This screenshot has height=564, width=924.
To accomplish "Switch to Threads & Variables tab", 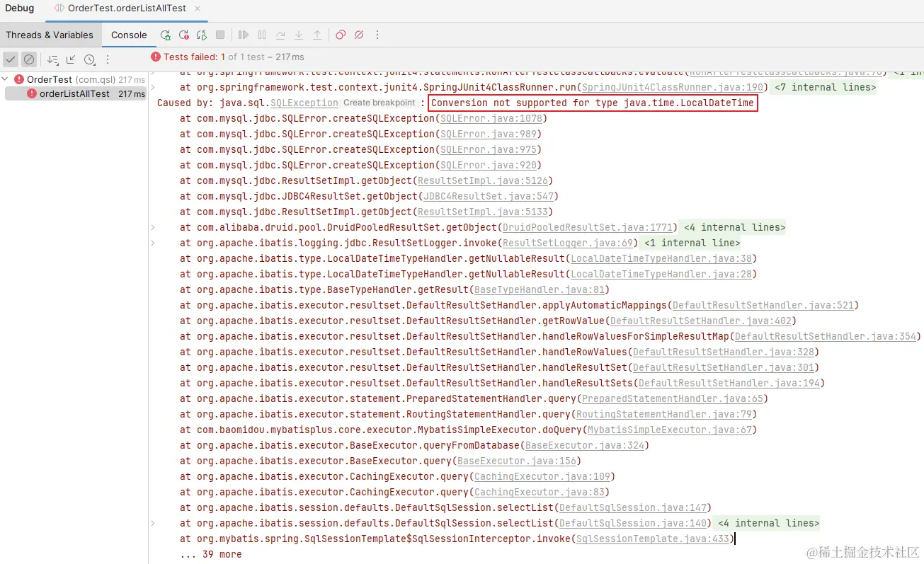I will pyautogui.click(x=50, y=35).
